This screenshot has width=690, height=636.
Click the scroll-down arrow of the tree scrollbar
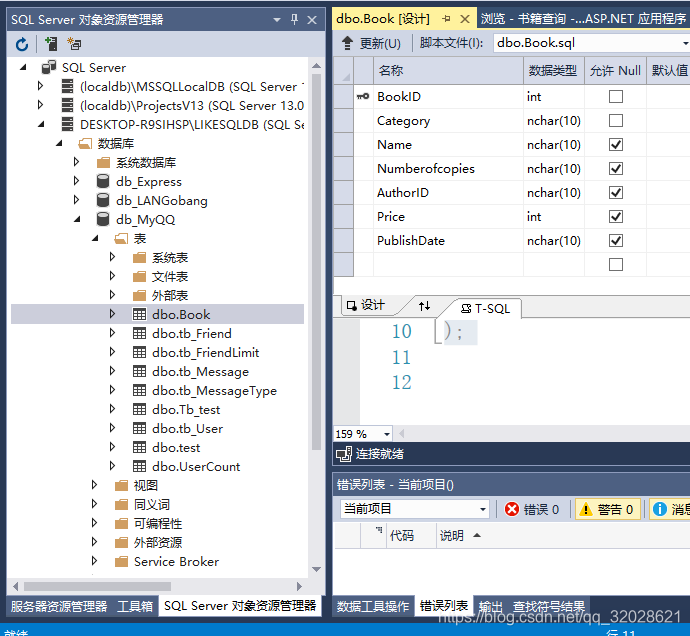(316, 569)
